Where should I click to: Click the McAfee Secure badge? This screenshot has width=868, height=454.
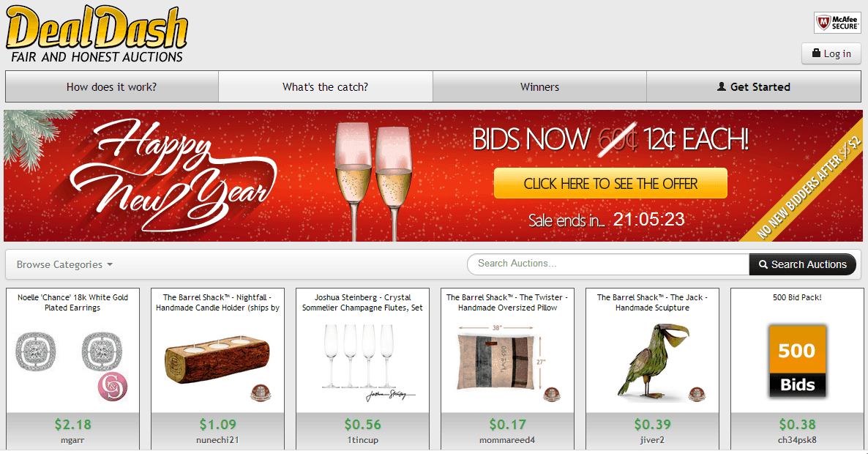837,23
